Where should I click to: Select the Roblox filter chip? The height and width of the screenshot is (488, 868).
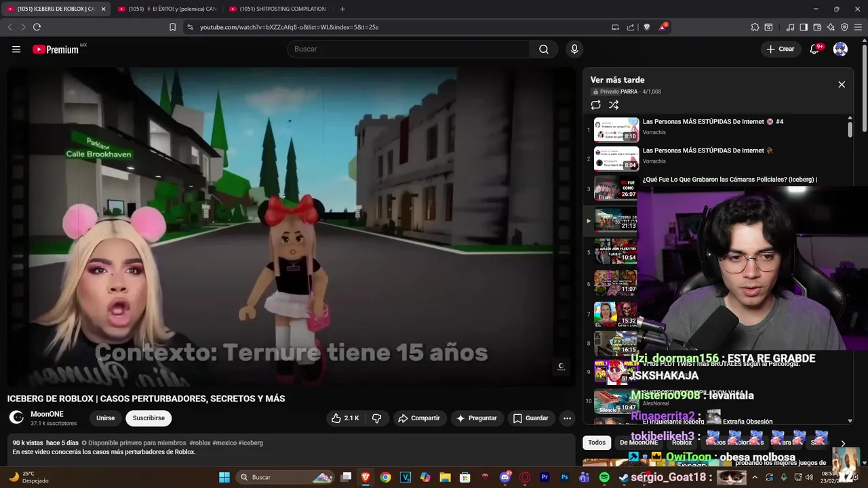(x=682, y=443)
